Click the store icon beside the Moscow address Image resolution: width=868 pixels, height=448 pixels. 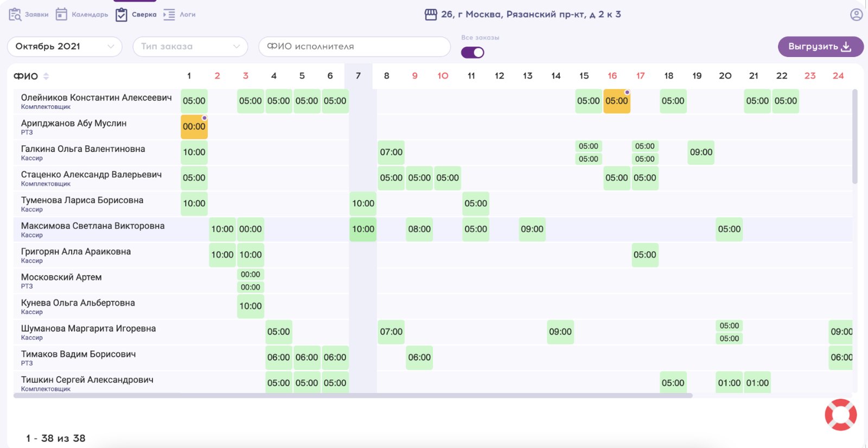[431, 15]
